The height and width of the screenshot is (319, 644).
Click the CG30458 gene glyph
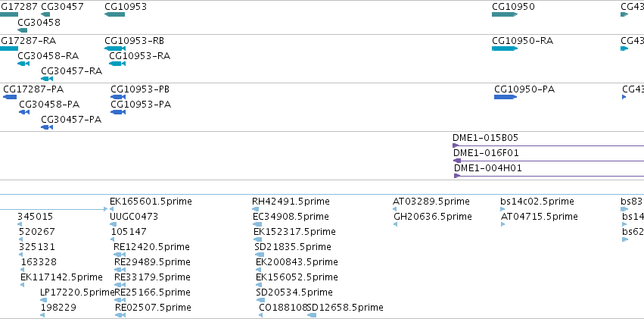coord(23,30)
